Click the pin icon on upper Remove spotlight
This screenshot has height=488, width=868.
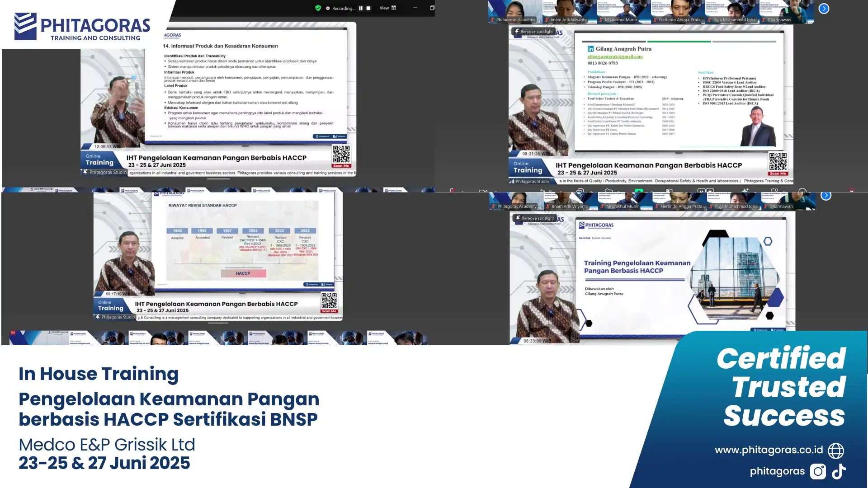tap(517, 31)
